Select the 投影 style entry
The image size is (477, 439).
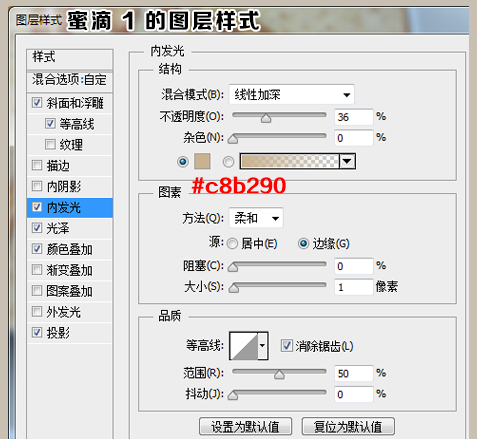(70, 332)
